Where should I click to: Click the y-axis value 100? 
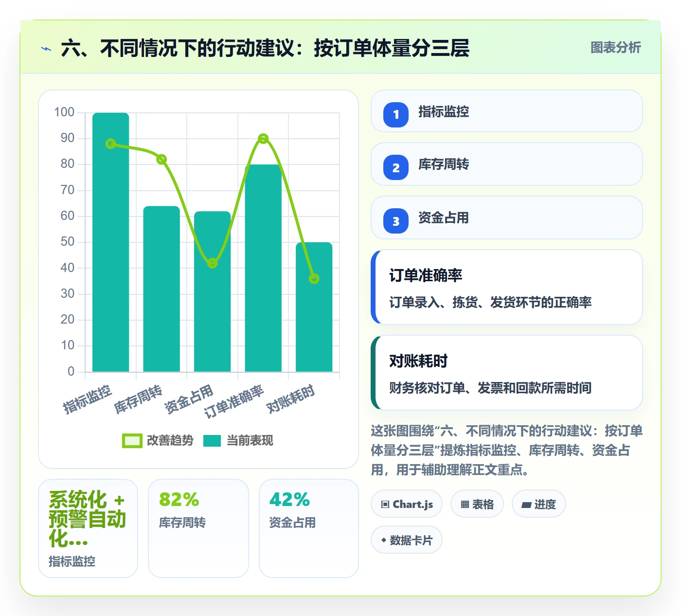click(x=64, y=112)
